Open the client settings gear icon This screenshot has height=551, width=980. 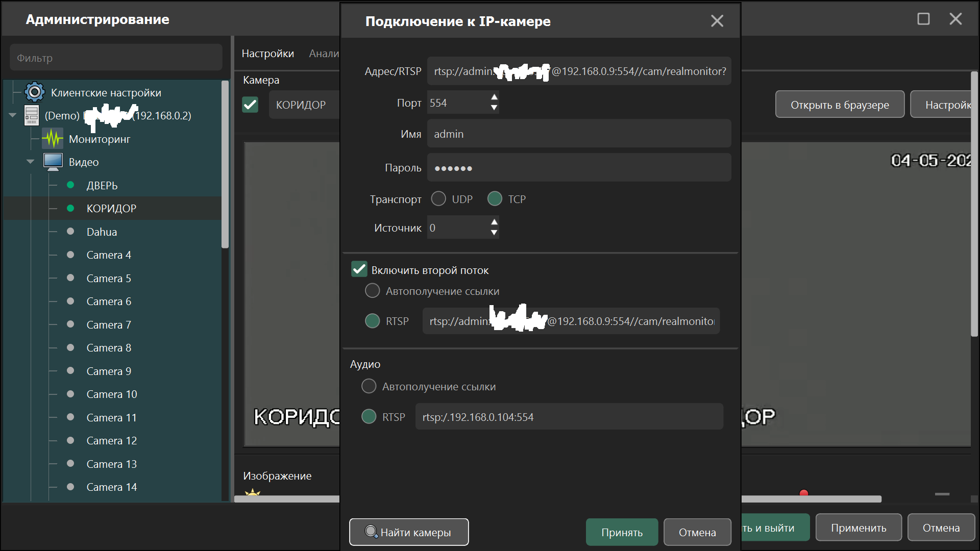(35, 92)
